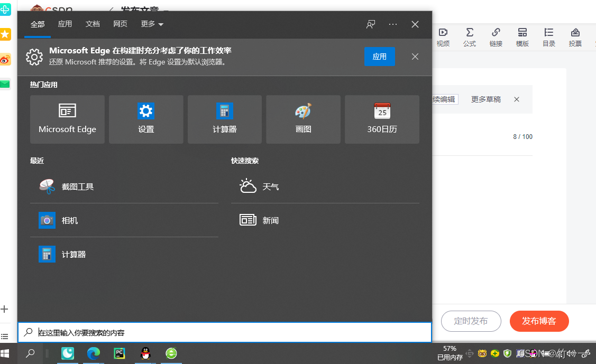Open Microsoft Edge from top apps

pyautogui.click(x=67, y=119)
